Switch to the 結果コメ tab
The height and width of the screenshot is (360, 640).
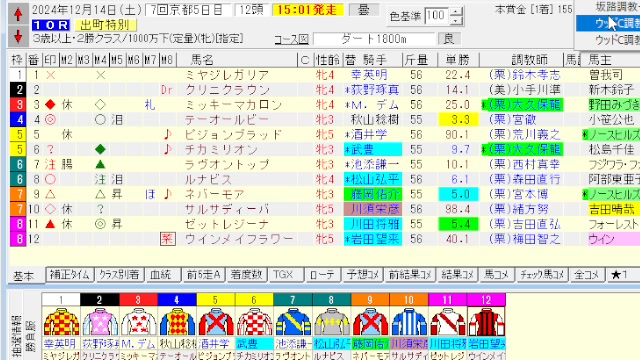(x=457, y=275)
